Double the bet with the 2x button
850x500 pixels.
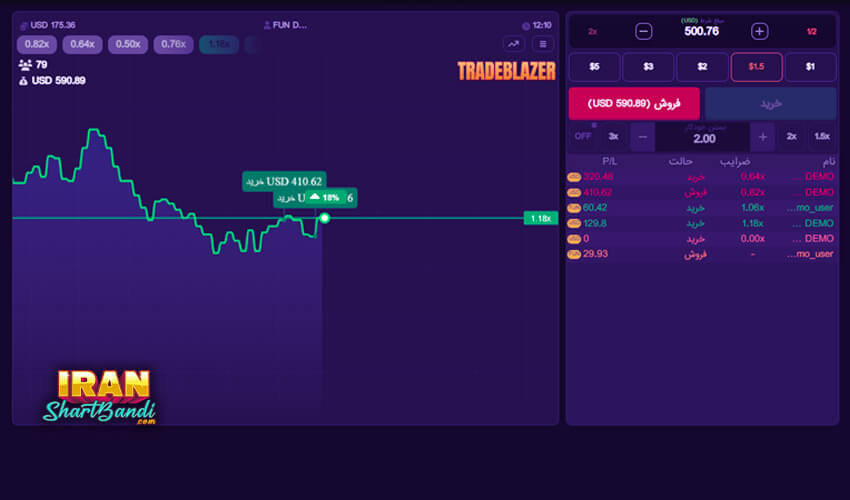593,31
